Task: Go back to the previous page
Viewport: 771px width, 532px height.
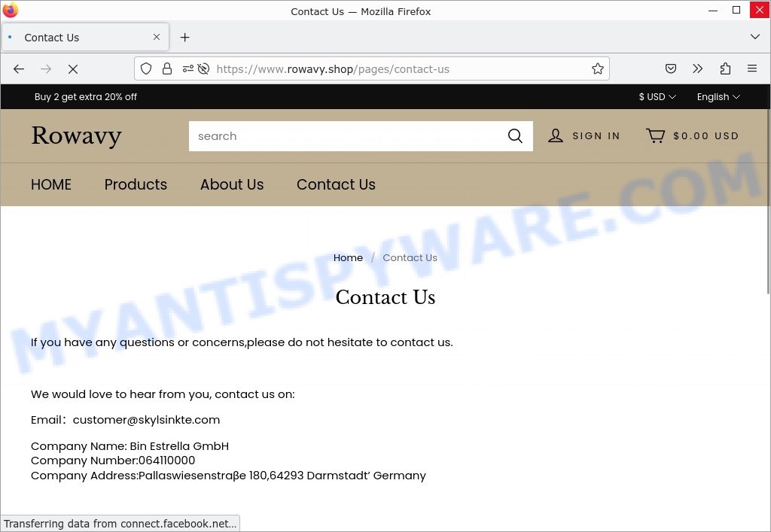Action: click(19, 69)
